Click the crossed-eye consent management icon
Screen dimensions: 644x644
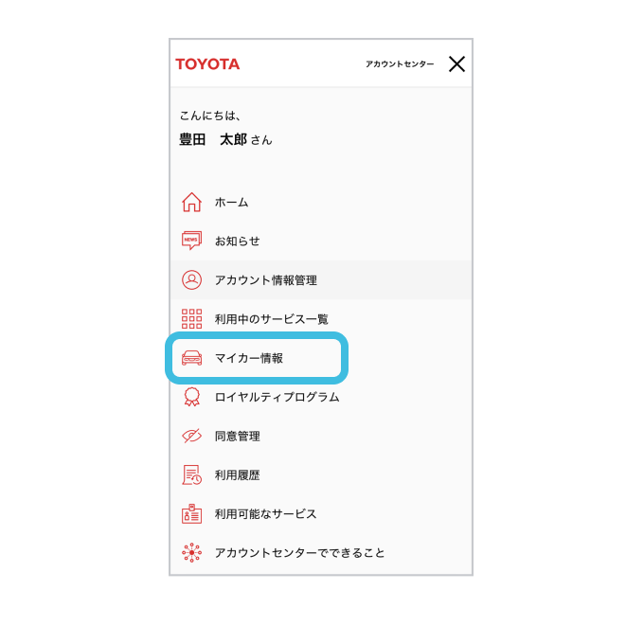pos(191,436)
